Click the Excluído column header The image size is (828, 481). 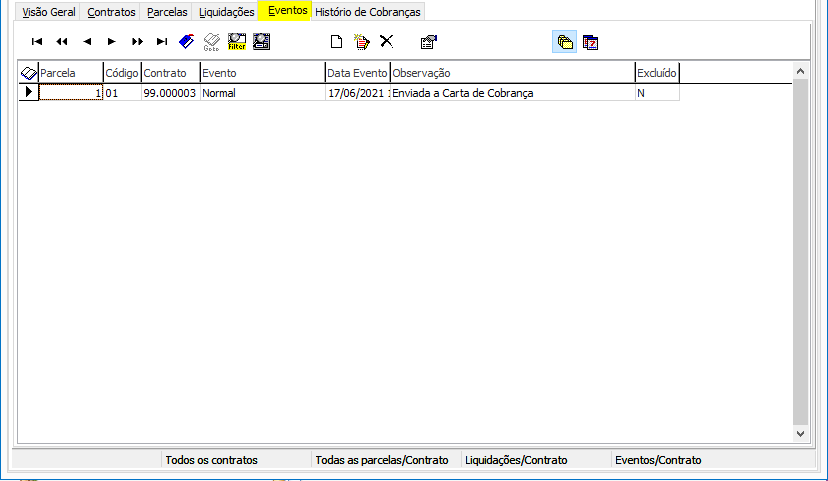(657, 73)
